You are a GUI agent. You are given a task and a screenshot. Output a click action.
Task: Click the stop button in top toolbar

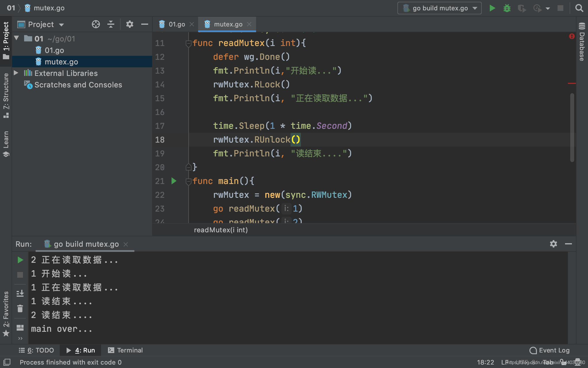pos(560,8)
